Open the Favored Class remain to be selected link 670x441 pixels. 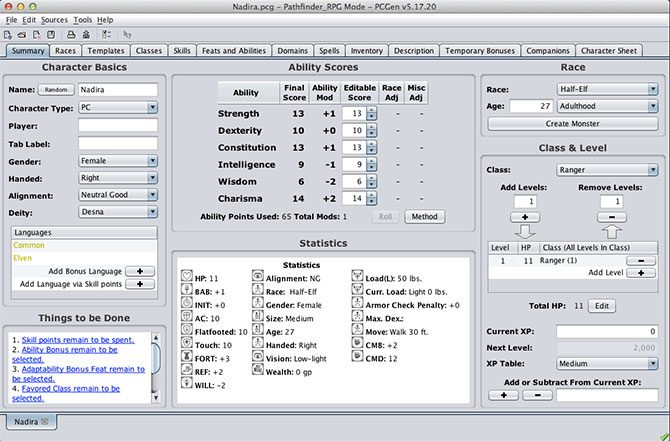pos(66,393)
